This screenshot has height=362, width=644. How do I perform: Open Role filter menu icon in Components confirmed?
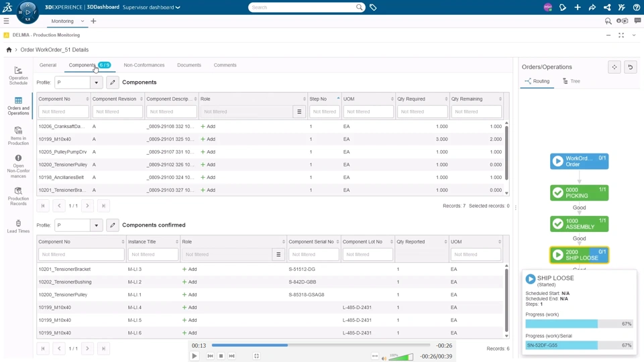(x=278, y=255)
